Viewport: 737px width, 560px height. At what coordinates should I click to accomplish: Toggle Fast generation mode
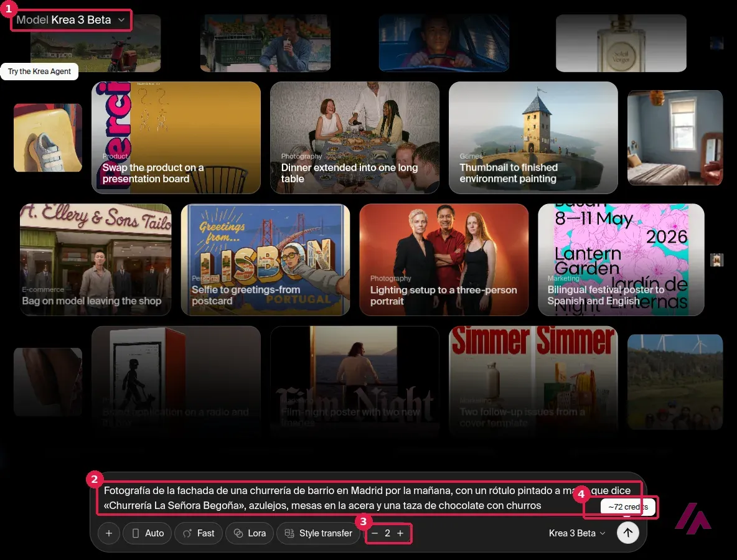pyautogui.click(x=199, y=533)
